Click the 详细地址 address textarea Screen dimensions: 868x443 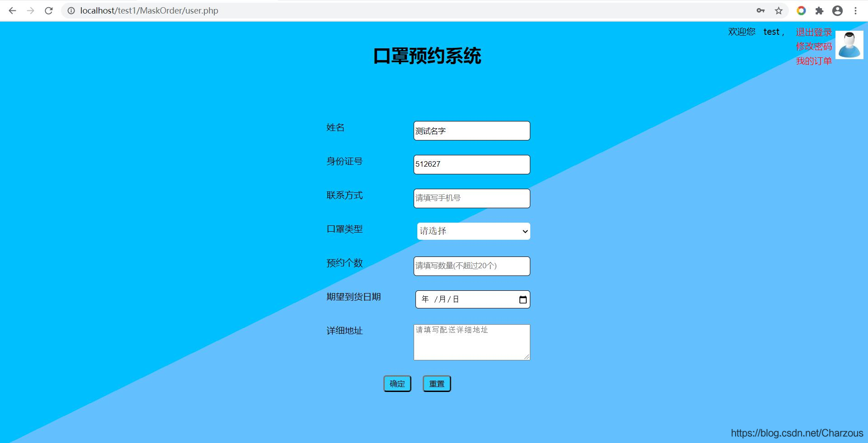pos(472,342)
